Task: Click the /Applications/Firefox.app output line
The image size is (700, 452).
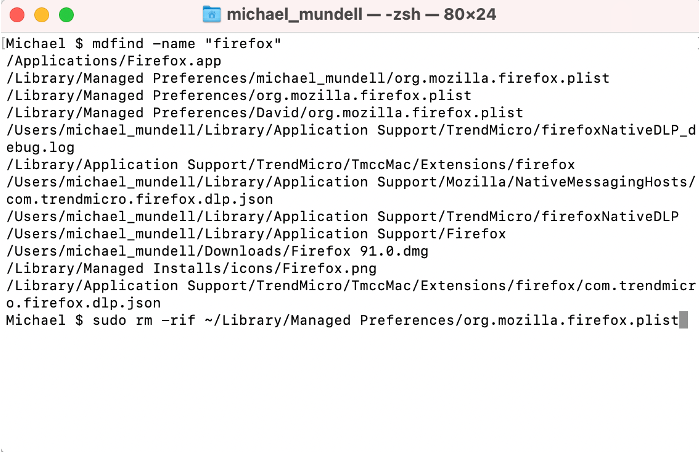Action: coord(114,61)
